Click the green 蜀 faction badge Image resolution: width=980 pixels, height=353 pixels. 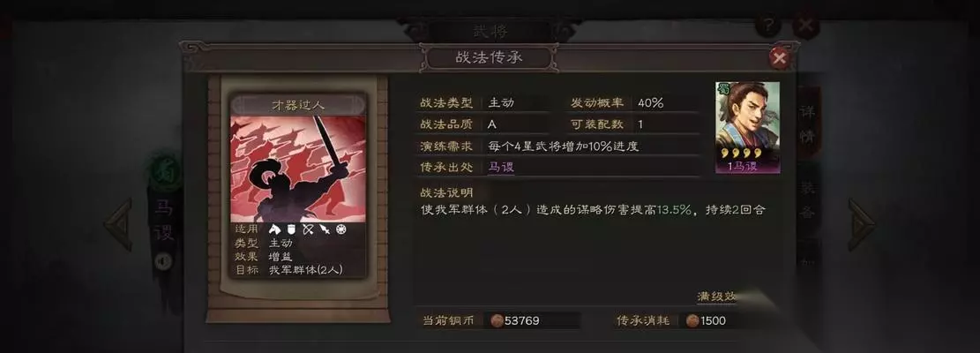click(165, 171)
